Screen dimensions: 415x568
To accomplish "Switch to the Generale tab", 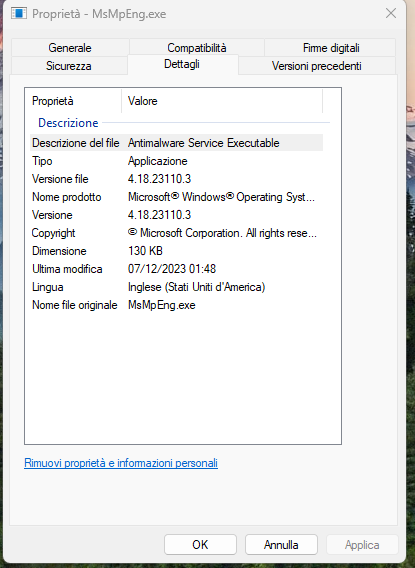I will 70,47.
